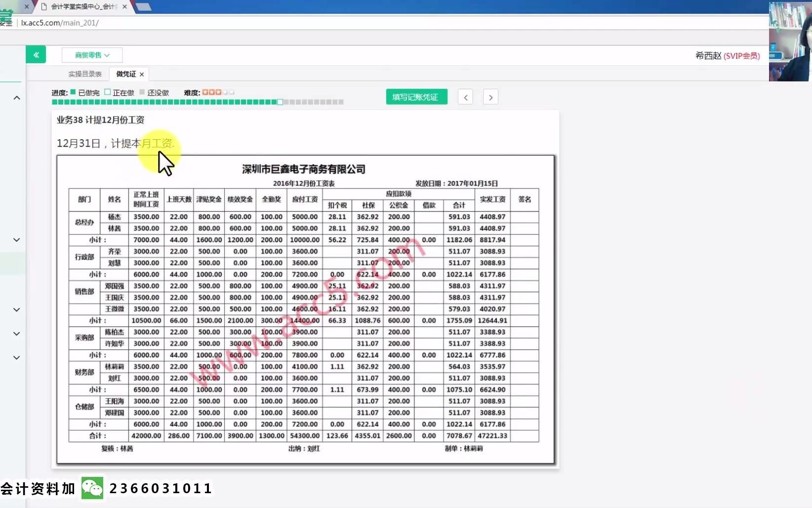The height and width of the screenshot is (508, 812).
Task: Select the 姓名 column header
Action: pos(115,200)
